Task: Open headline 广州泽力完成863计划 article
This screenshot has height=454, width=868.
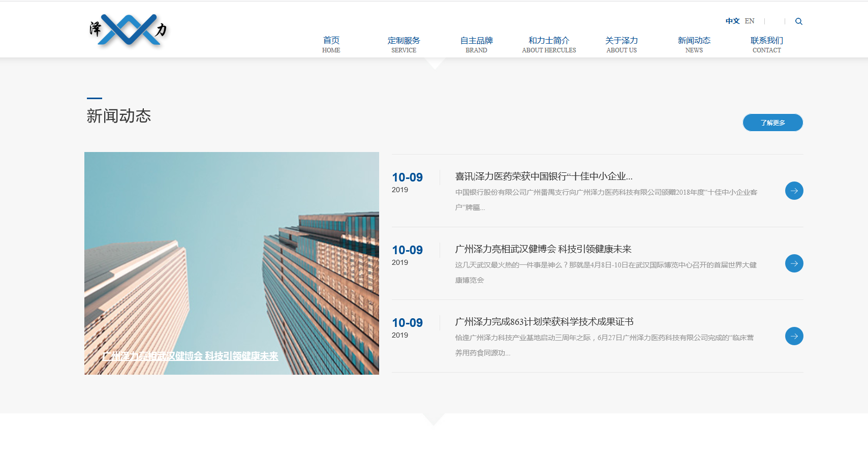Action: [544, 322]
